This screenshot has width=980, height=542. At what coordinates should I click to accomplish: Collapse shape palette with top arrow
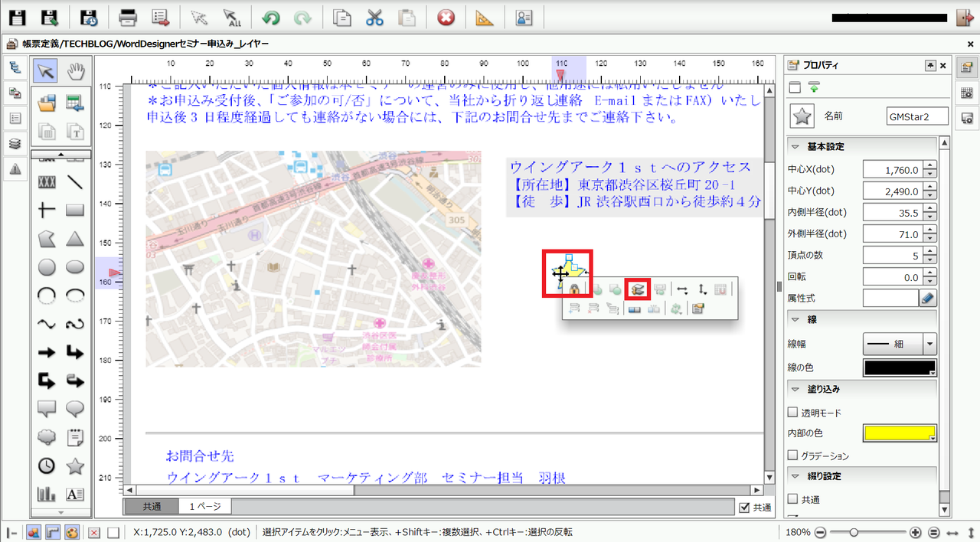click(x=61, y=154)
